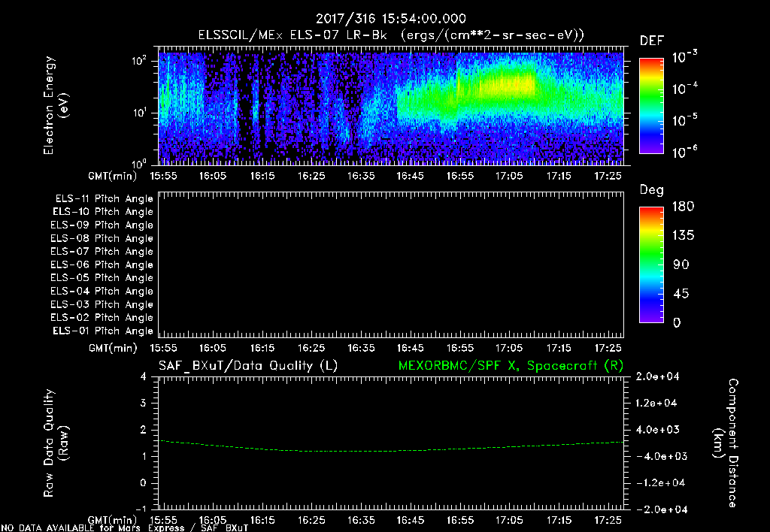Click the pitch angle panel's GMT(min) label
Viewport: 770px width, 532px height.
pos(113,349)
